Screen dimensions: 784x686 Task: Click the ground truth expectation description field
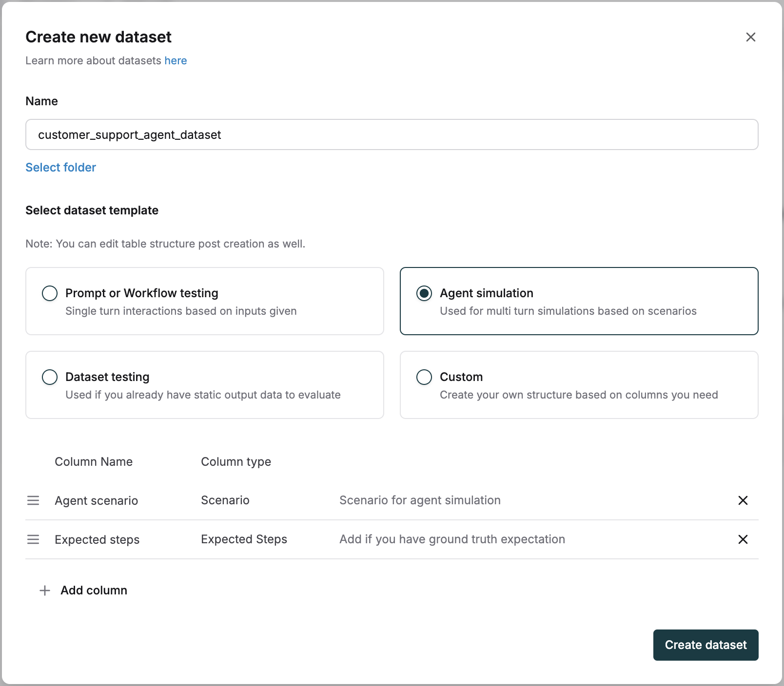[x=452, y=539]
